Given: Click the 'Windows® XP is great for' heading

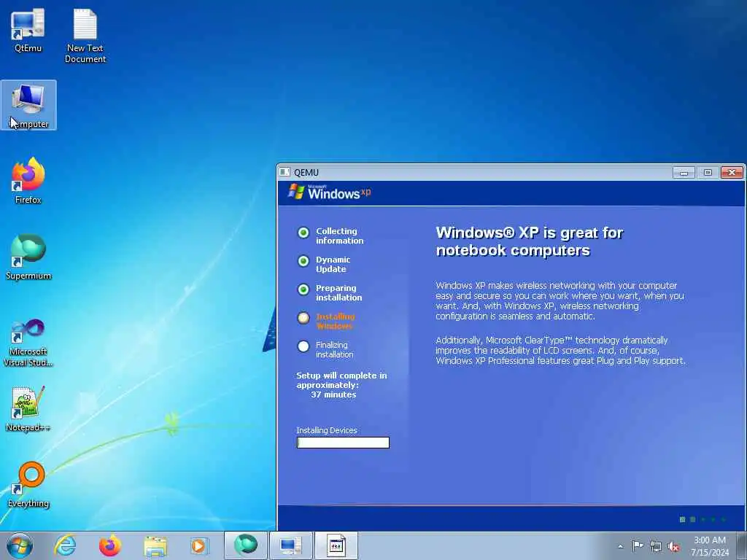Looking at the screenshot, I should (530, 233).
